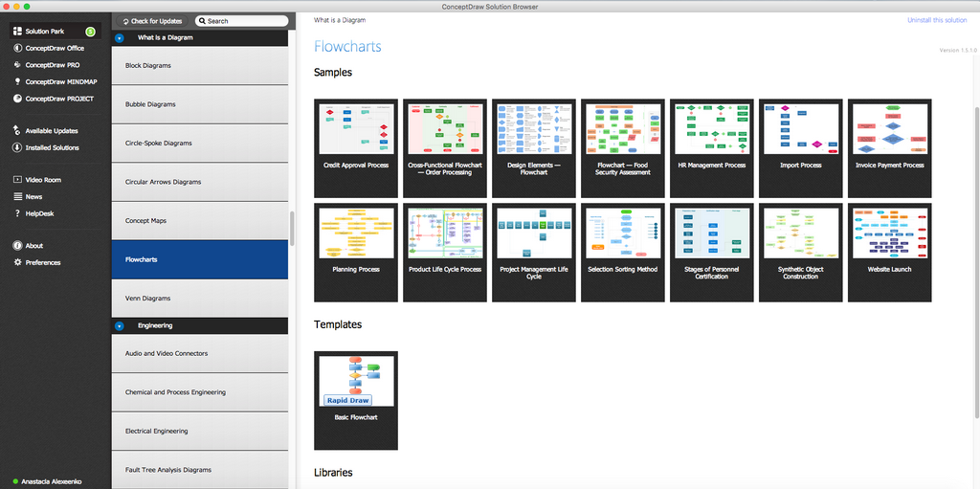Open Stages of Personnel Certification sample
The width and height of the screenshot is (980, 489).
(712, 253)
